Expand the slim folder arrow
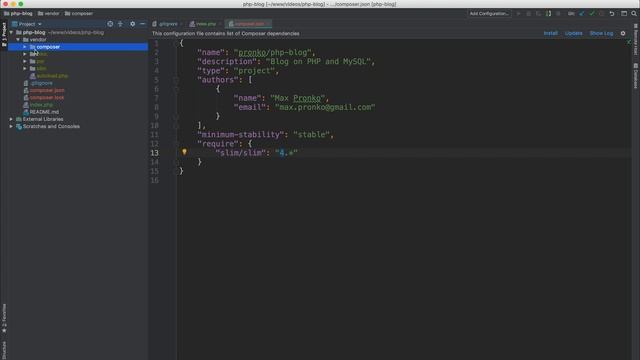Image resolution: width=640 pixels, height=360 pixels. click(x=25, y=69)
